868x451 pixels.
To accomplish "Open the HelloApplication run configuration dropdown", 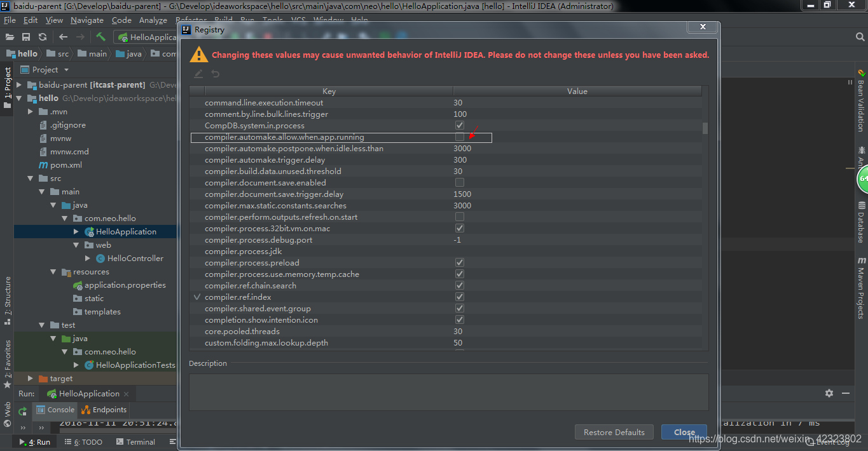I will tap(145, 37).
